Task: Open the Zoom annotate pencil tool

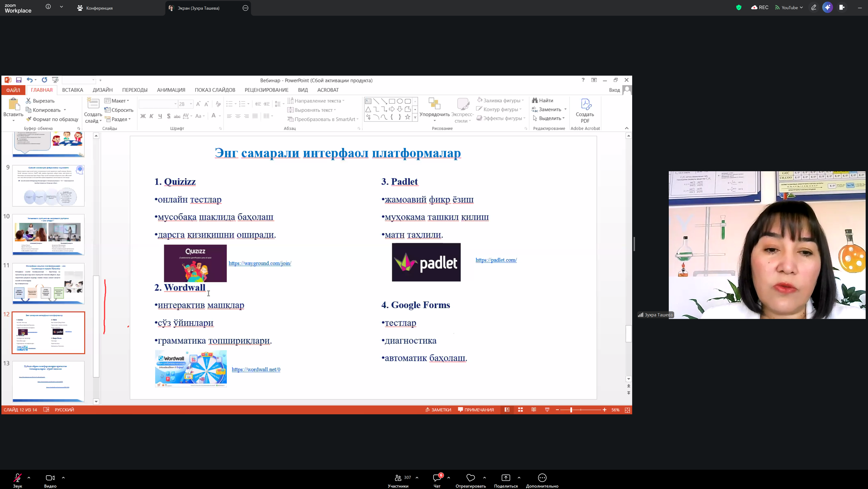Action: pos(813,8)
